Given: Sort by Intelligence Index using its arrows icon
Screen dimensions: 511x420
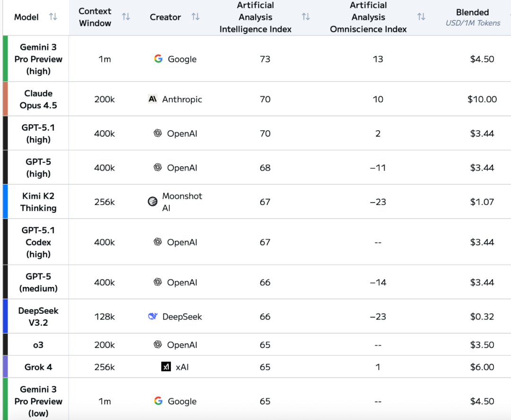Looking at the screenshot, I should coord(306,17).
